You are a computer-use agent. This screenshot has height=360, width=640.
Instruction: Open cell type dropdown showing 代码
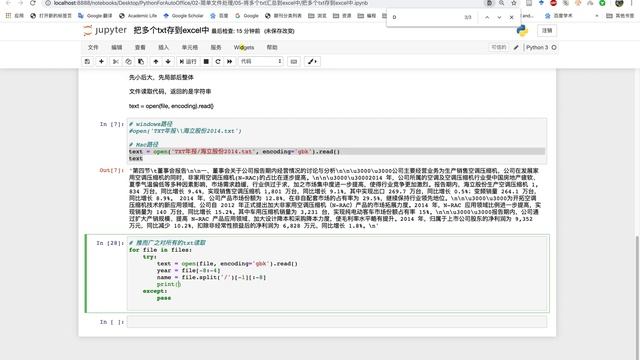[x=261, y=61]
